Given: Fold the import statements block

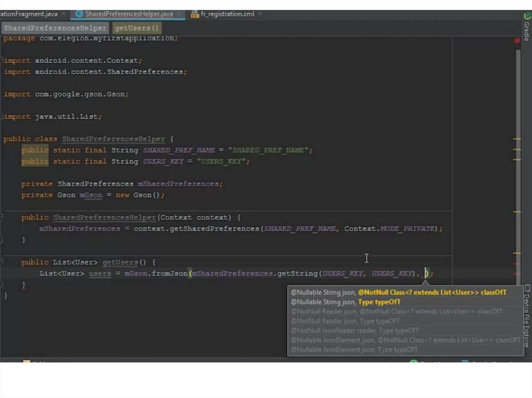Looking at the screenshot, I should point(3,61).
